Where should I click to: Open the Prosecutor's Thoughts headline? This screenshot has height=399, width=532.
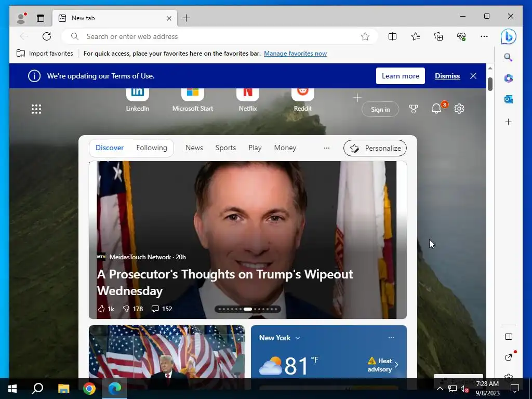(x=225, y=282)
